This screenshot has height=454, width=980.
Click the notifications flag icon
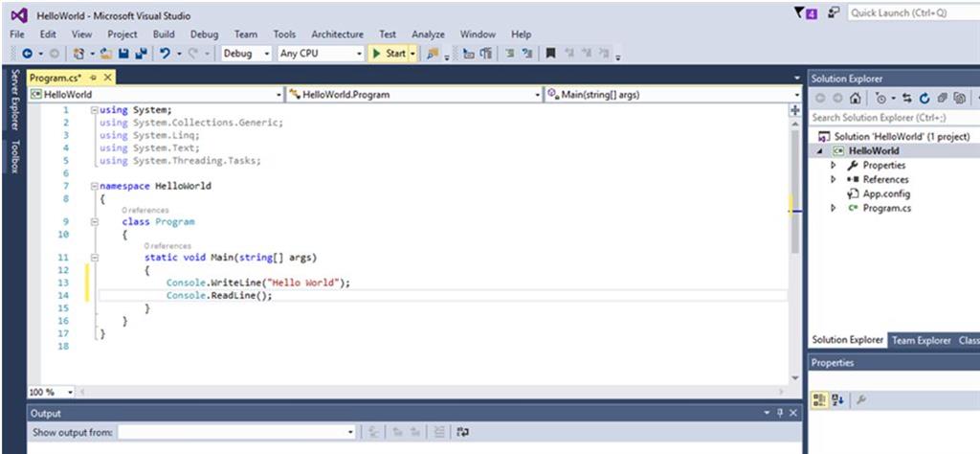(x=806, y=13)
